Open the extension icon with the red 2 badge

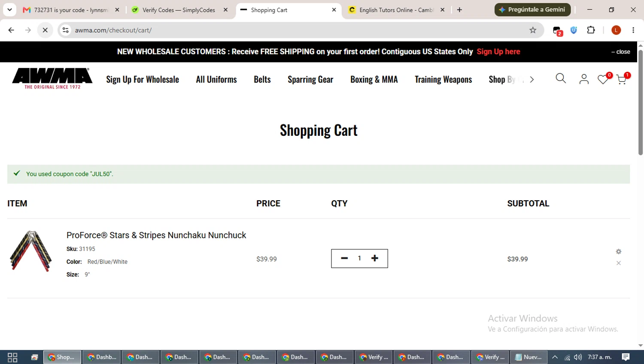coord(557,31)
